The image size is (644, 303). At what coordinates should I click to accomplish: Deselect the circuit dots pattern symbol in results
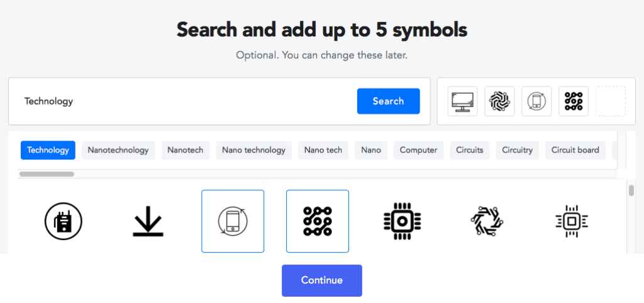(318, 221)
